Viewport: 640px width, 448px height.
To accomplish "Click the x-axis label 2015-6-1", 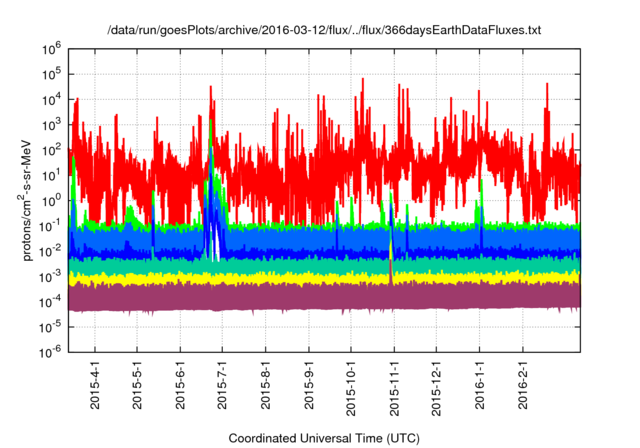I will [x=180, y=385].
